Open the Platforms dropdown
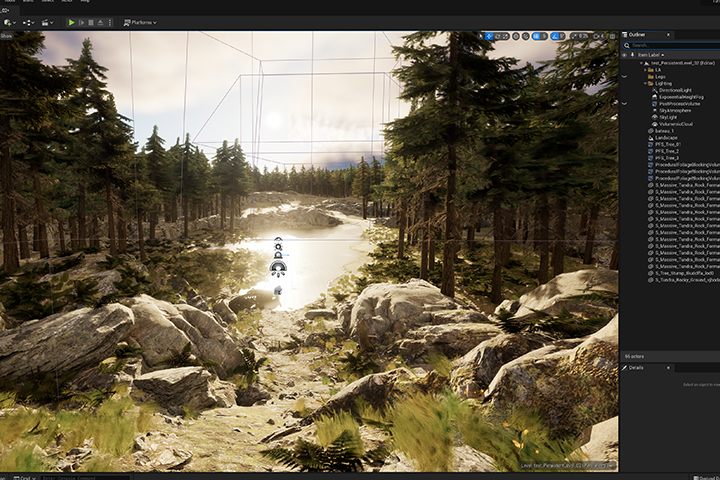This screenshot has height=480, width=720. click(140, 23)
